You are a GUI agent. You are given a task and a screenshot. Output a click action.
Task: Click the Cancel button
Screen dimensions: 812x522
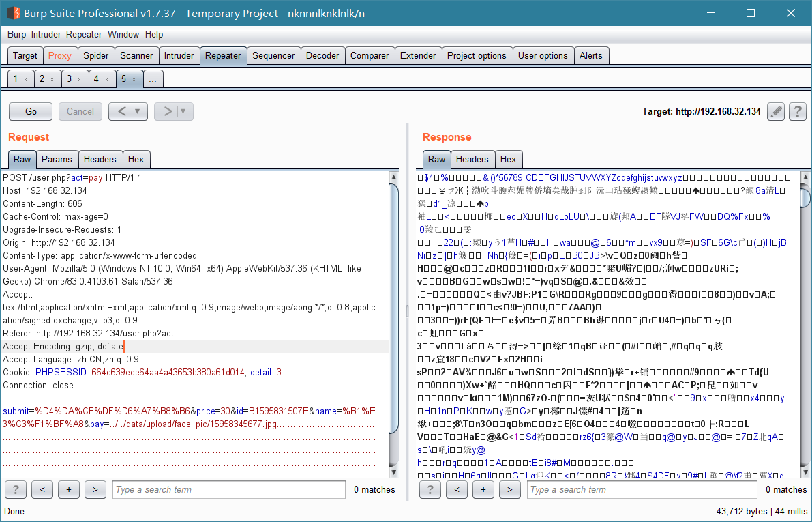[x=80, y=111]
